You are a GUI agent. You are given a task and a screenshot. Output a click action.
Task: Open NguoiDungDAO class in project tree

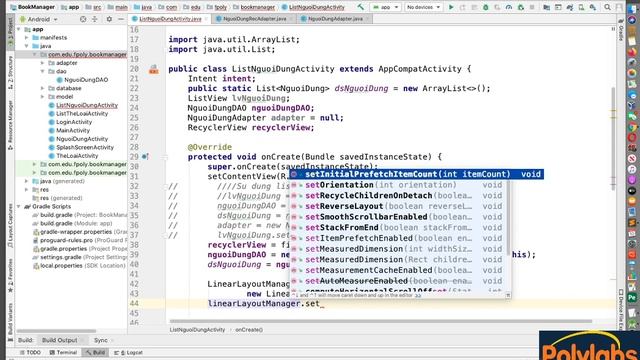click(x=82, y=80)
